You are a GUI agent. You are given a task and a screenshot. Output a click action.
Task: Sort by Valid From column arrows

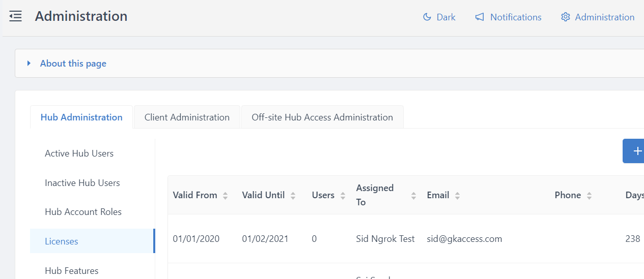point(225,196)
